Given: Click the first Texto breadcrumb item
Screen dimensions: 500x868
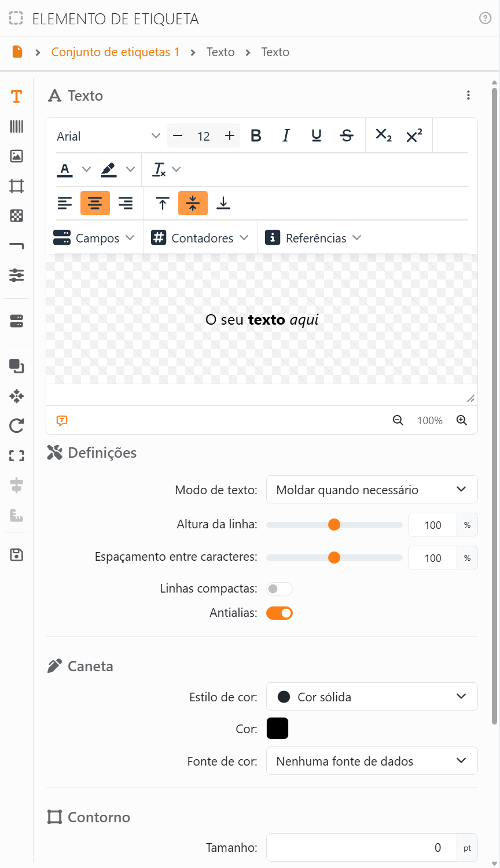Looking at the screenshot, I should coord(220,52).
